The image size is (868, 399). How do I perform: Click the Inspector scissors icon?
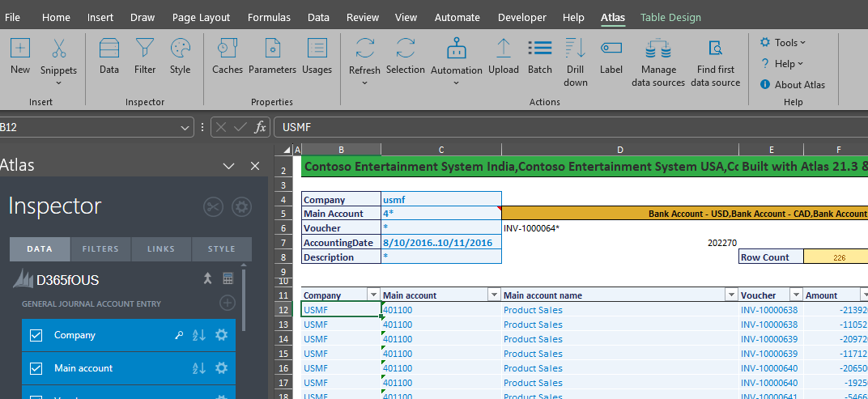[213, 207]
